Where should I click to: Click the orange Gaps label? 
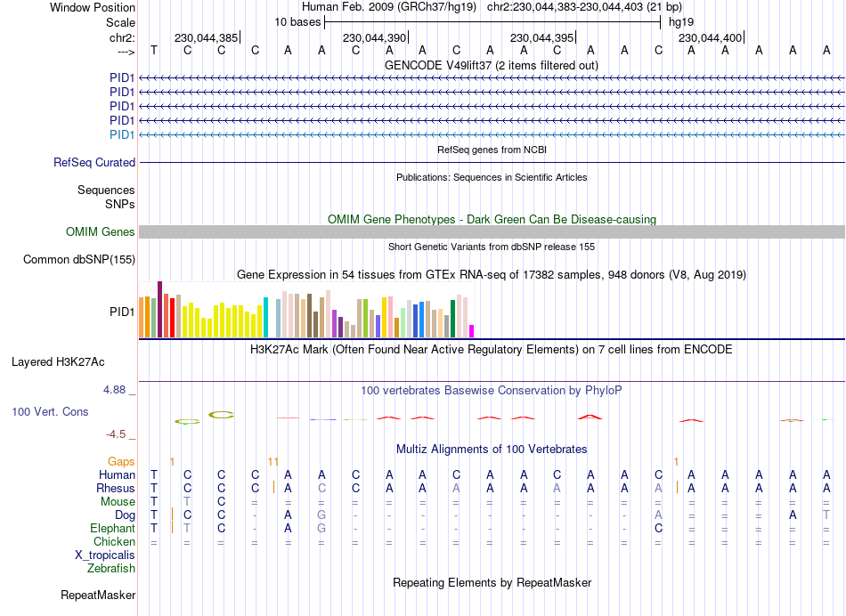(x=121, y=461)
